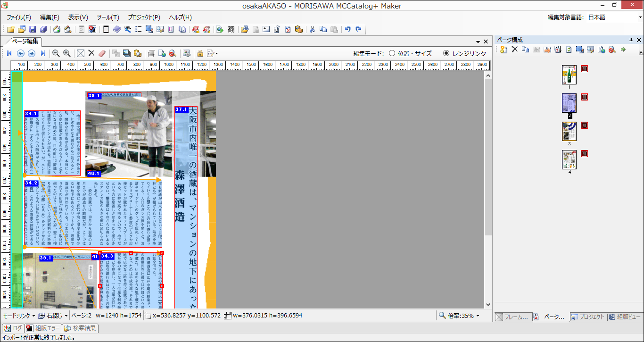
Task: Click the 翻 translation icon
Action: [x=231, y=29]
